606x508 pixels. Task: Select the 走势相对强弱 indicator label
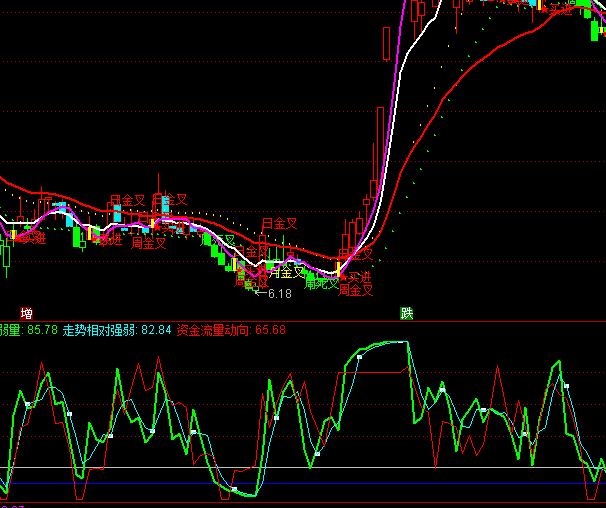(101, 330)
